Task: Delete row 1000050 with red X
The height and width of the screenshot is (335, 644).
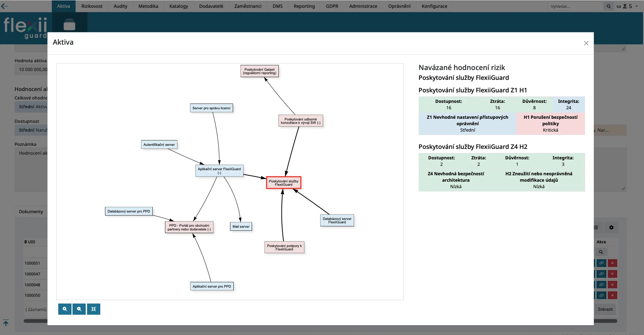Action: [x=612, y=295]
